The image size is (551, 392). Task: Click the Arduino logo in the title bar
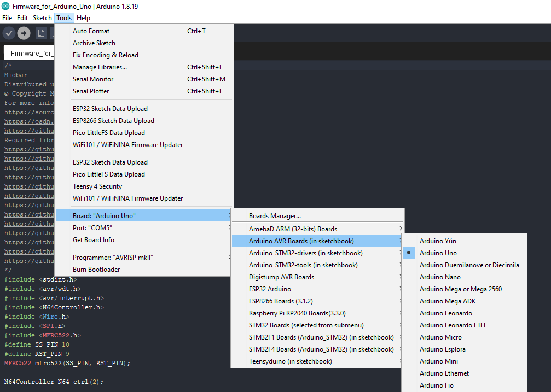pos(5,6)
